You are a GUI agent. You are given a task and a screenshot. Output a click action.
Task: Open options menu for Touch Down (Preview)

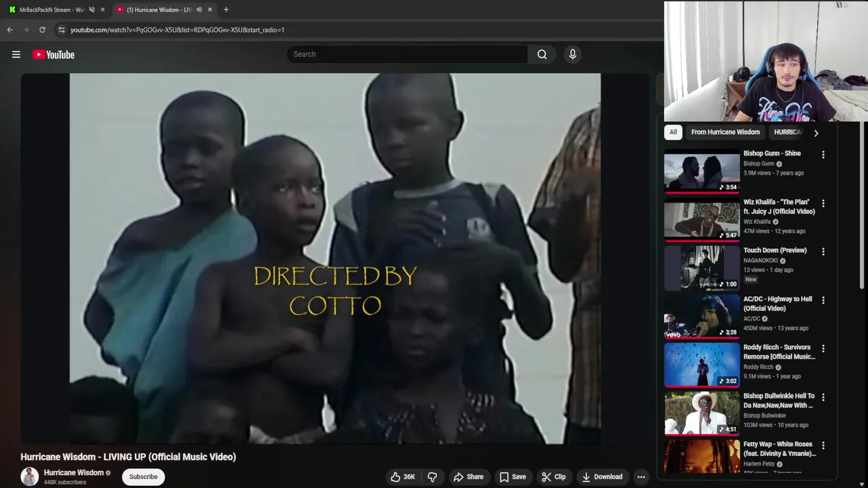point(823,251)
